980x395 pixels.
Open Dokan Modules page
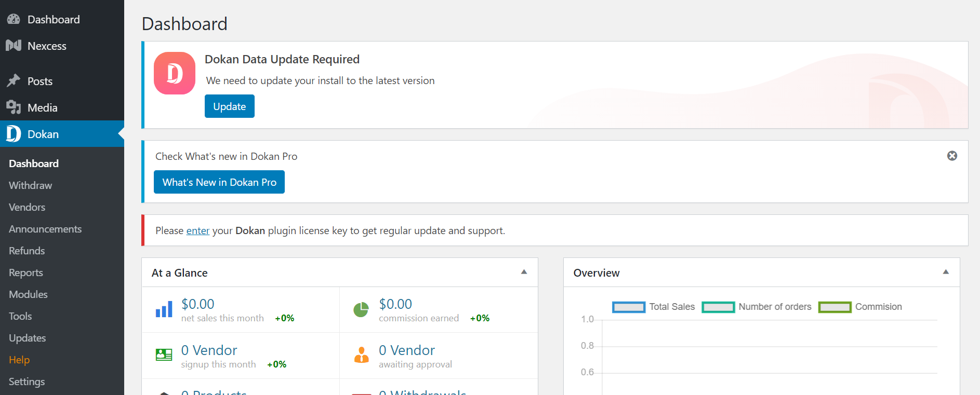point(29,294)
